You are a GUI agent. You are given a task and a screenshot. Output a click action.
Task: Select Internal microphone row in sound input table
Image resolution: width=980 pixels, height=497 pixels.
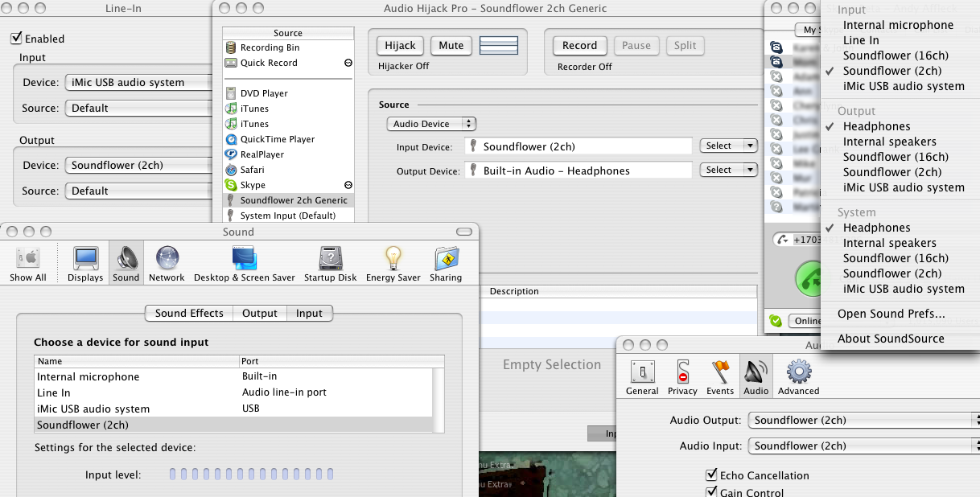point(233,376)
